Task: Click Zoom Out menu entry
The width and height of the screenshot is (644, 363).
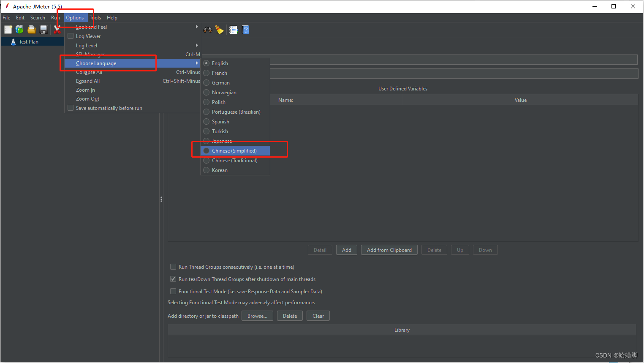Action: (x=133, y=99)
